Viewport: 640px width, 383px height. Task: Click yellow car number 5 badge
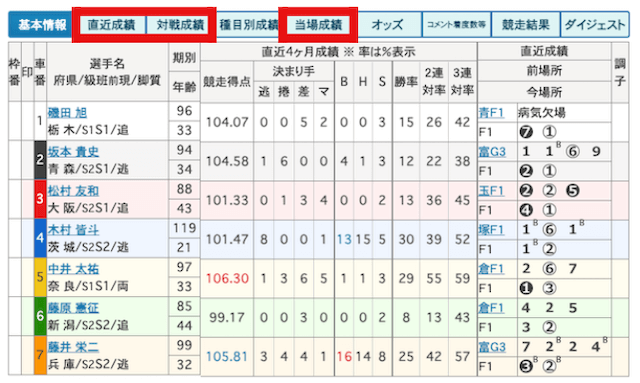point(40,277)
